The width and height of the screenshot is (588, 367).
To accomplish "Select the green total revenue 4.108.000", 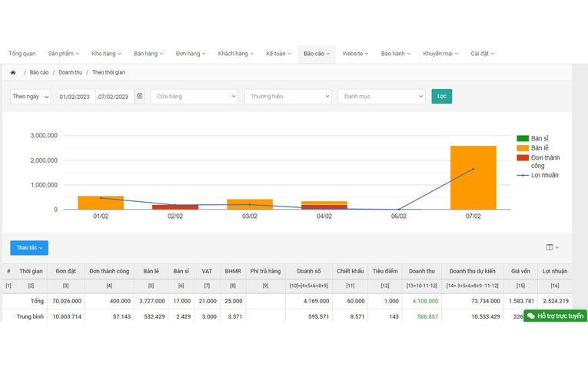I will coord(425,301).
